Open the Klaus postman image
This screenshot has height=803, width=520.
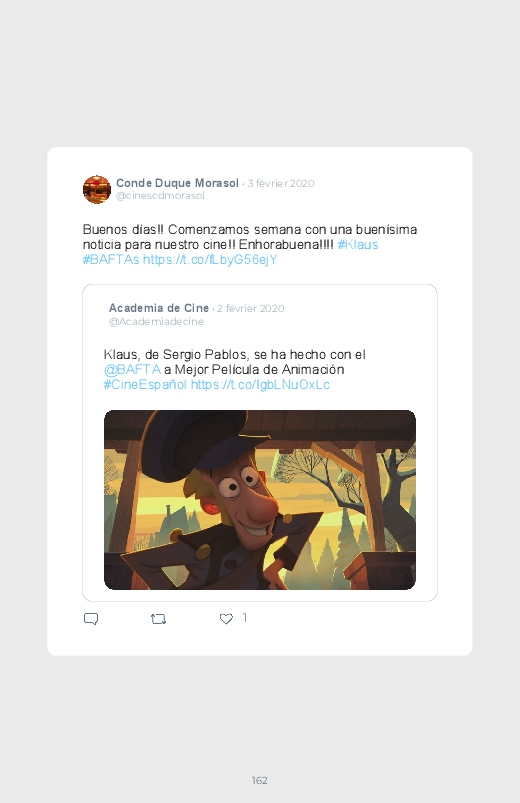[x=260, y=499]
